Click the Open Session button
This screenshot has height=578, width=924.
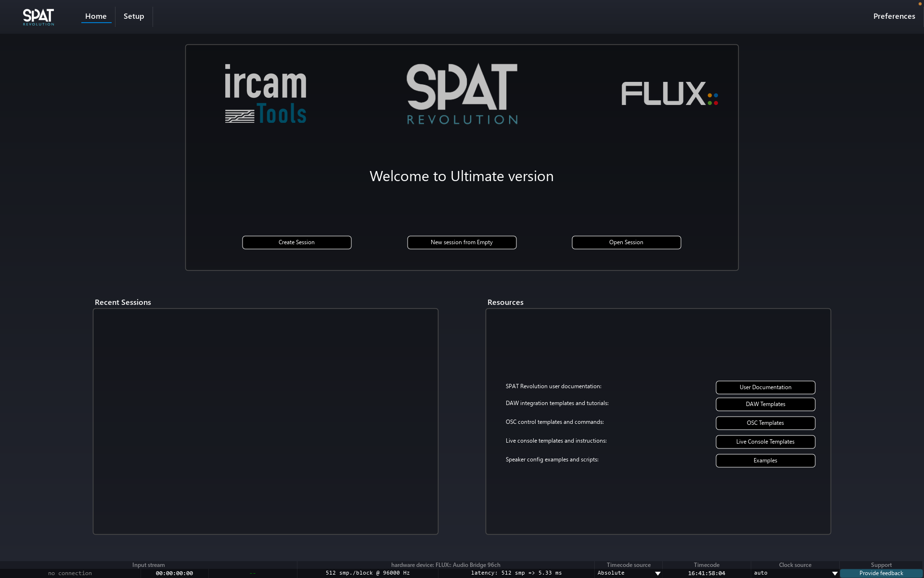tap(626, 242)
